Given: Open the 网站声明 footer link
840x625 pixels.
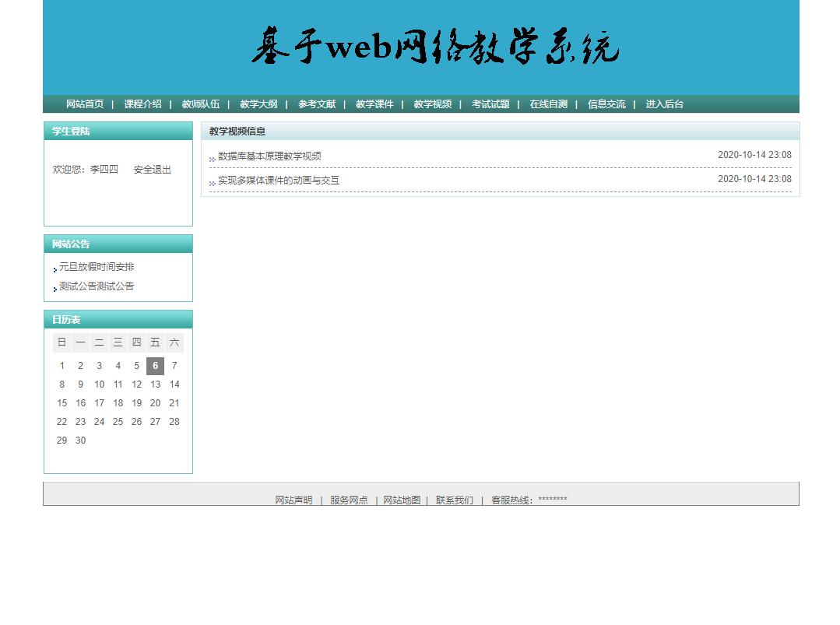Looking at the screenshot, I should coord(293,500).
